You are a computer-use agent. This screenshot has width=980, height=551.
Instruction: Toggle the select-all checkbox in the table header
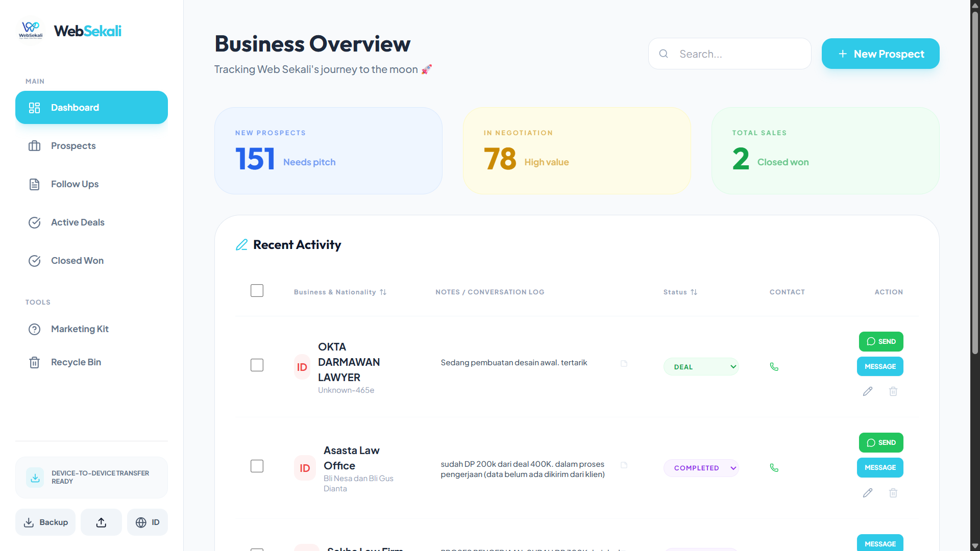[257, 290]
